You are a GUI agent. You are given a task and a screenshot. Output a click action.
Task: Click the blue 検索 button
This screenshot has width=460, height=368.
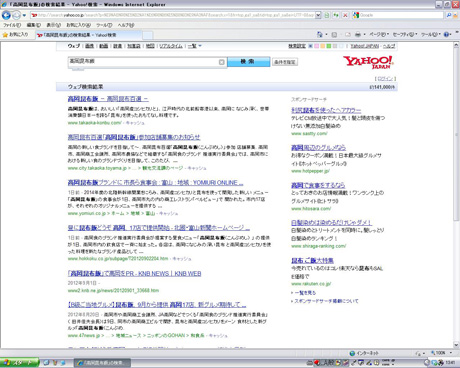(248, 62)
